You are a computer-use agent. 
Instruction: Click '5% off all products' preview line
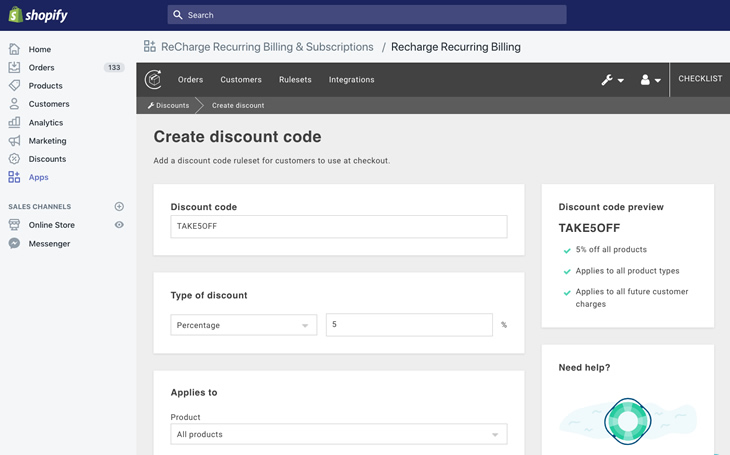coord(611,250)
